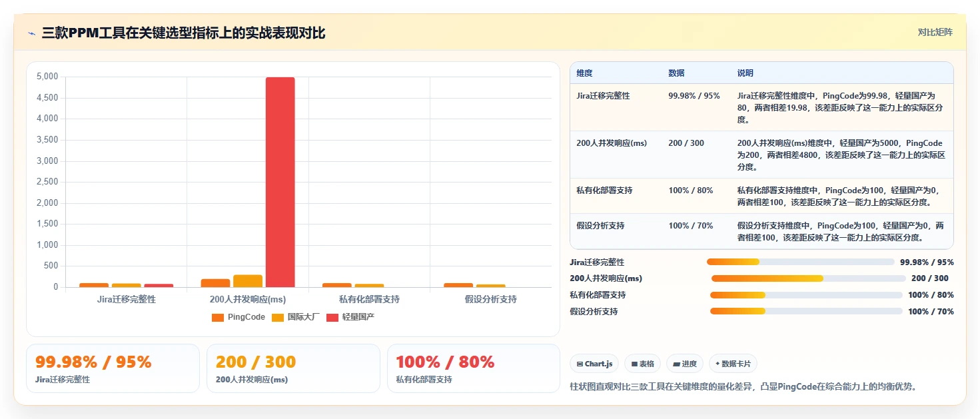Click the 维度 column header
Screen dimensions: 980x419
(584, 73)
